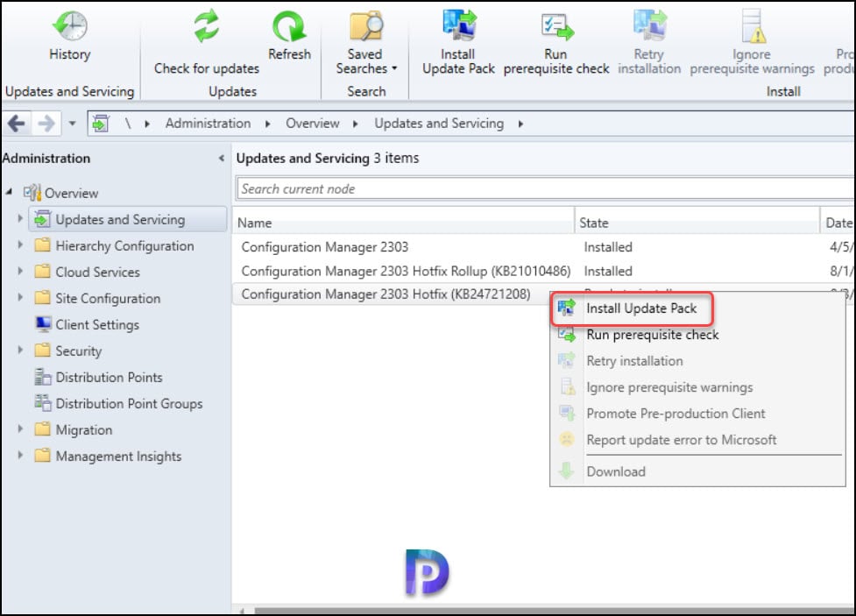This screenshot has width=856, height=616.
Task: Sort by the Name column header
Action: click(x=404, y=223)
